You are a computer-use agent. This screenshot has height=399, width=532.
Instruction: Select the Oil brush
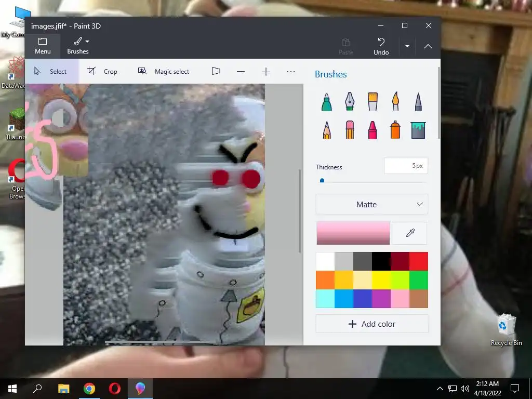[x=373, y=102]
